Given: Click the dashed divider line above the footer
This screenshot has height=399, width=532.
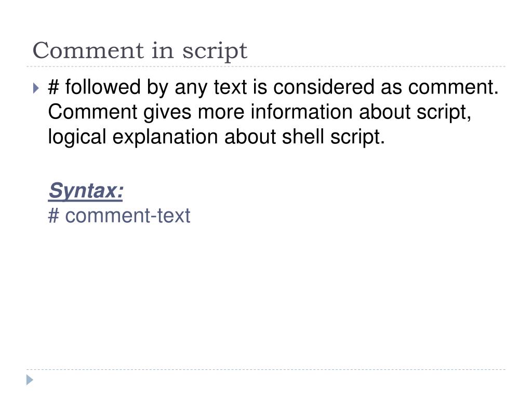Looking at the screenshot, I should click(266, 369).
